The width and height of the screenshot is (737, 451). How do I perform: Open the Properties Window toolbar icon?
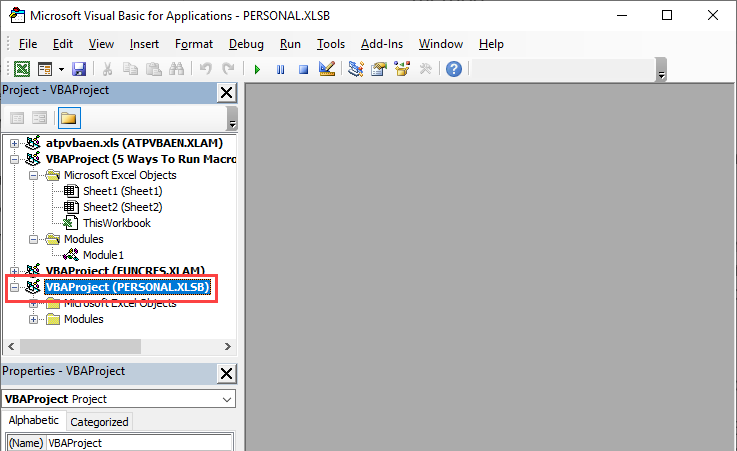pyautogui.click(x=379, y=69)
